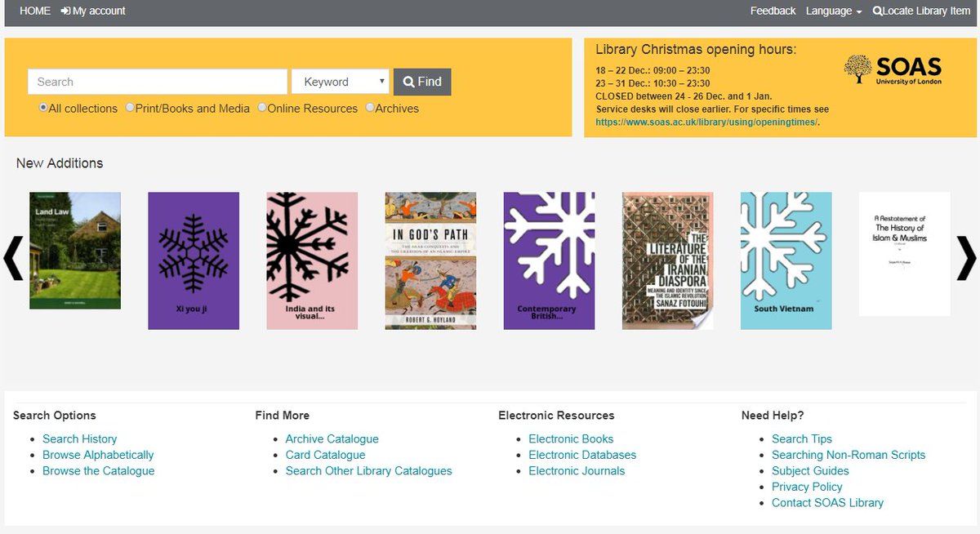Choose the Online Resources radio button

[x=262, y=107]
